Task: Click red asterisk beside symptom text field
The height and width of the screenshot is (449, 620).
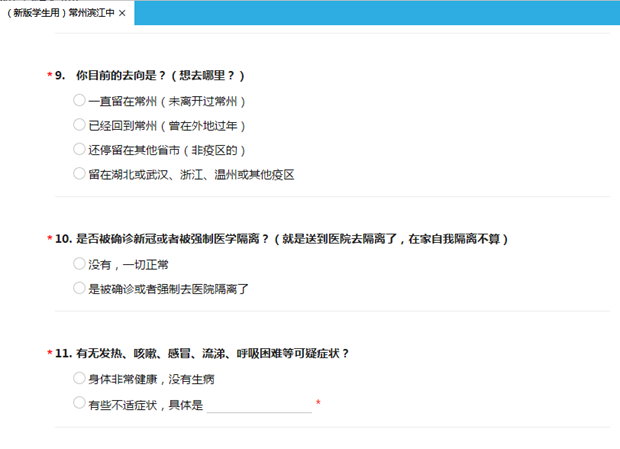Action: coord(318,404)
